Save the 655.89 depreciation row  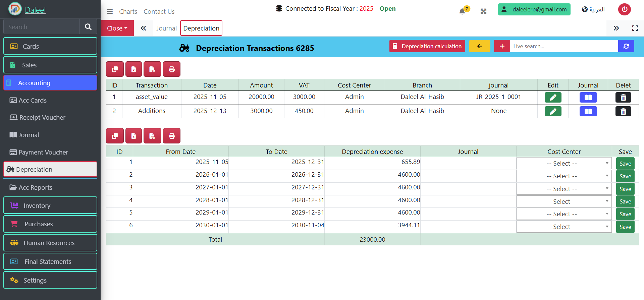[625, 164]
